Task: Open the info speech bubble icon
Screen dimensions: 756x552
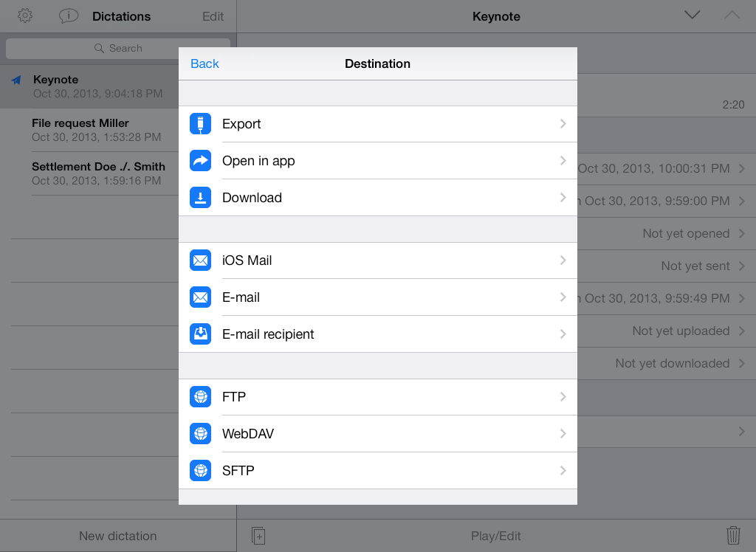Action: (x=69, y=16)
